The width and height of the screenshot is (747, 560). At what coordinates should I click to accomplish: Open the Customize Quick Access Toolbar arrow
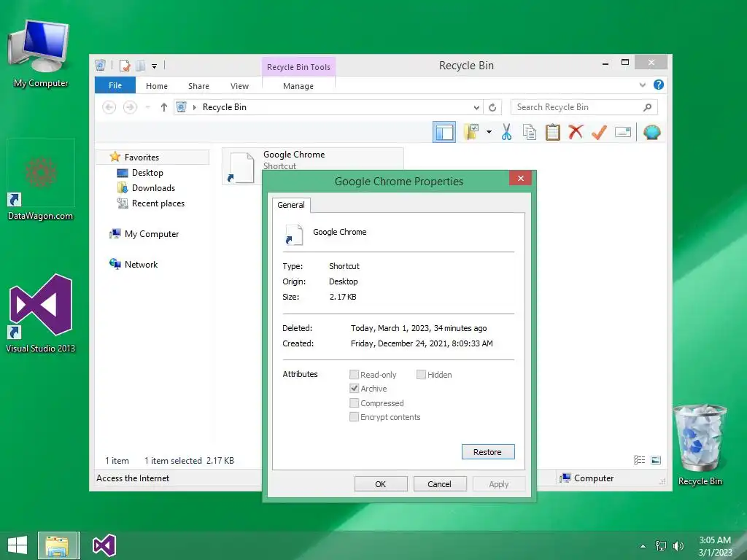155,66
